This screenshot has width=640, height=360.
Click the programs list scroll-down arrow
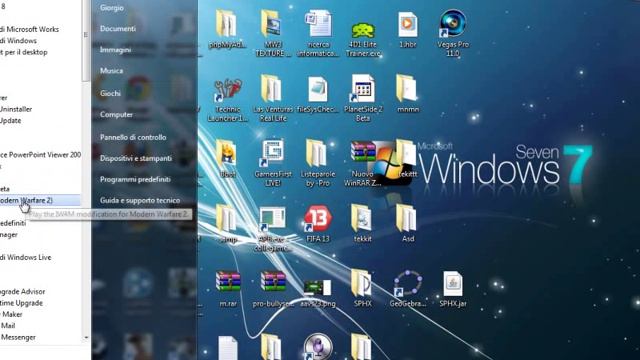tap(86, 338)
